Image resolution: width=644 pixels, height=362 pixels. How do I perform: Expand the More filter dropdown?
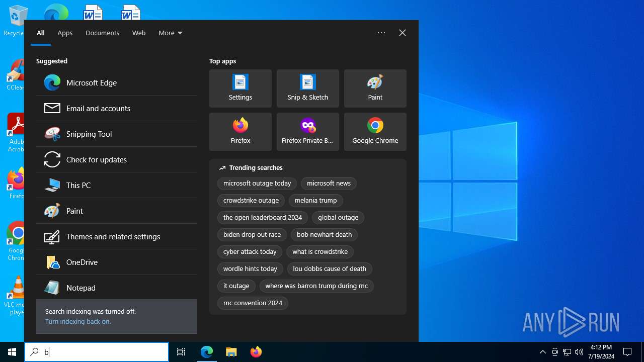pos(171,33)
